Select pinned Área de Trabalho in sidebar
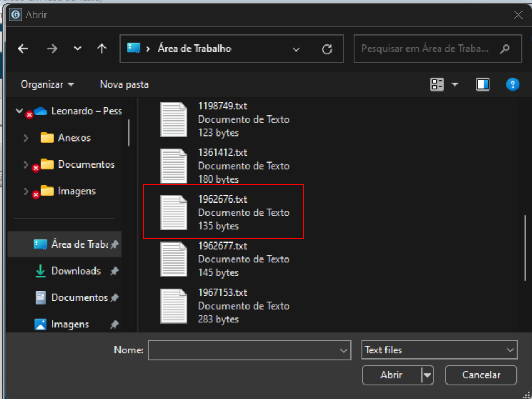This screenshot has width=532, height=399. tap(64, 244)
